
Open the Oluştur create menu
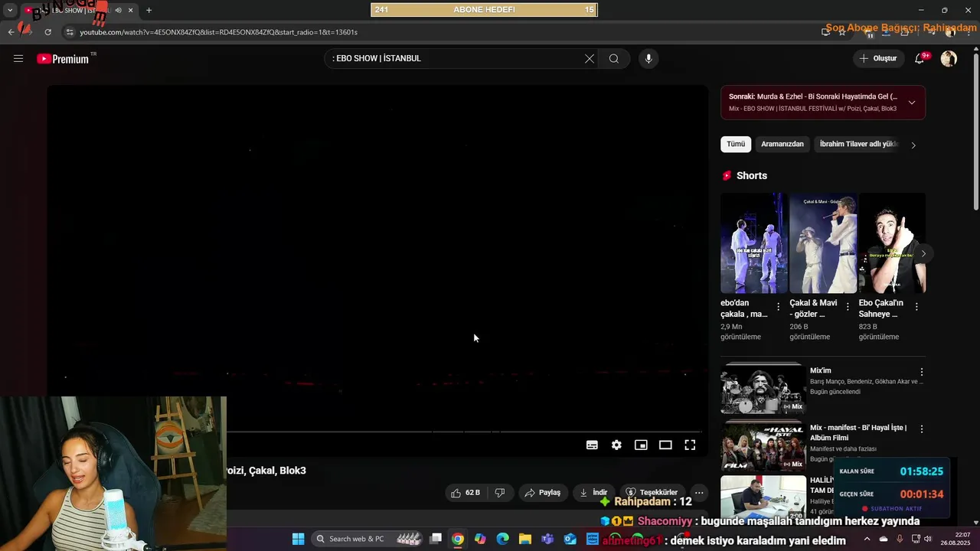click(878, 58)
